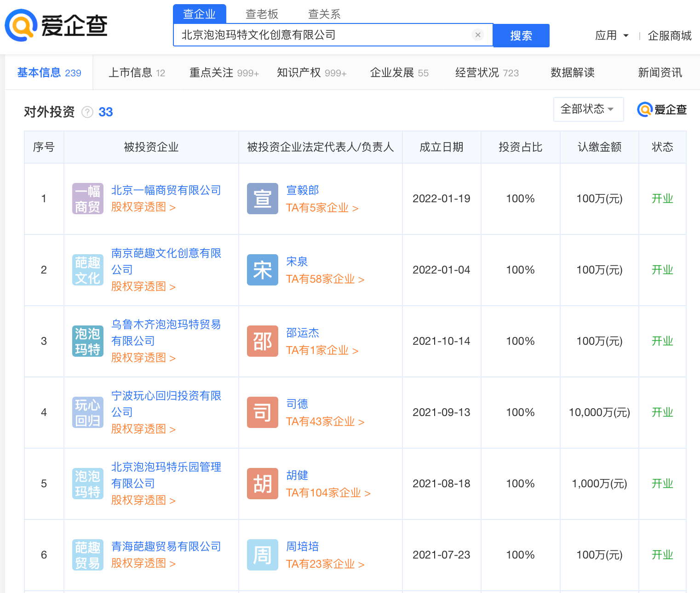Open 胡健 person profile link
This screenshot has height=593, width=700.
pos(297,475)
